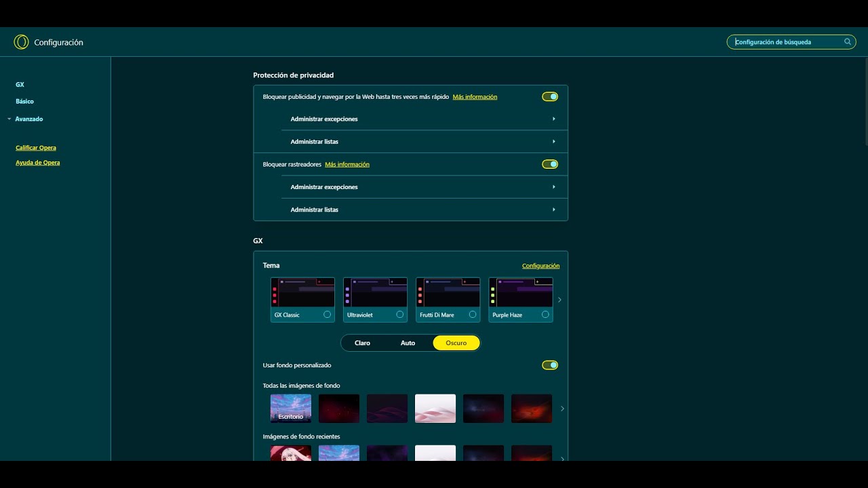The height and width of the screenshot is (488, 868).
Task: Click the Opera logo icon beside Configuración
Action: pyautogui.click(x=21, y=42)
